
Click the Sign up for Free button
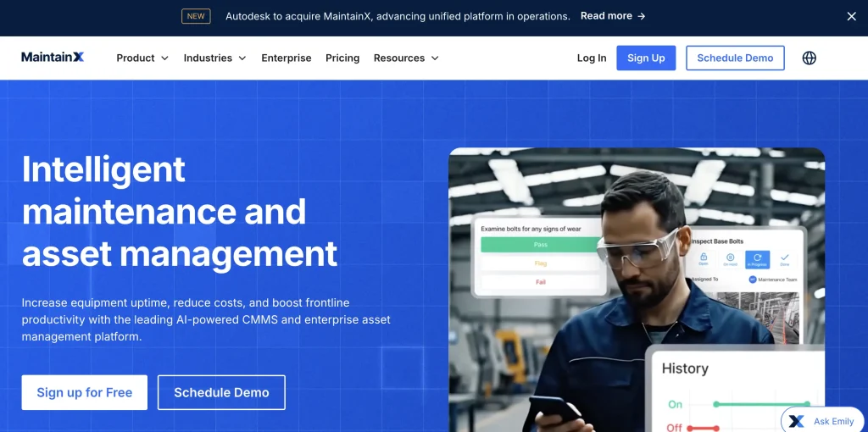(x=85, y=393)
